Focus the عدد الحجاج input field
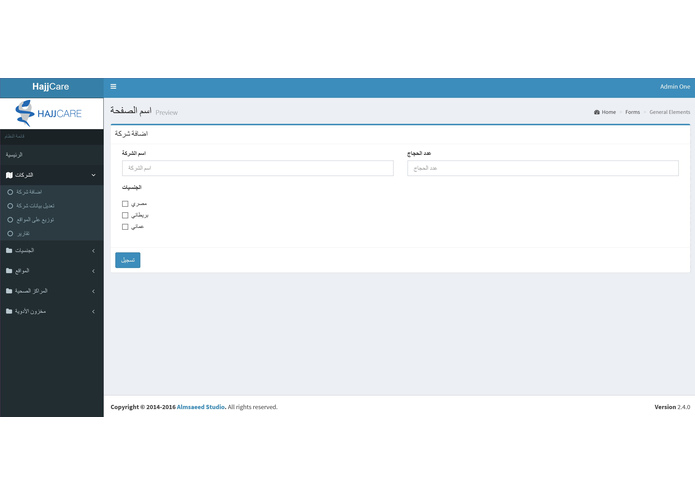 point(543,168)
